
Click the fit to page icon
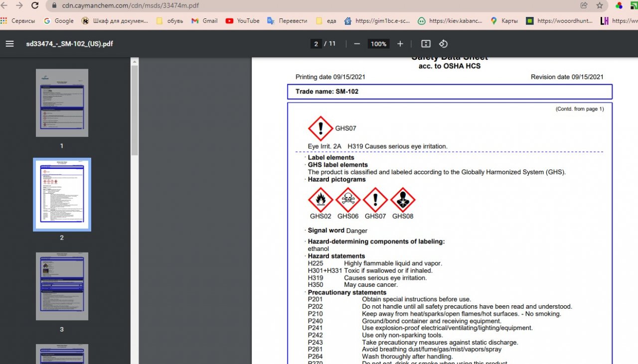pyautogui.click(x=426, y=44)
